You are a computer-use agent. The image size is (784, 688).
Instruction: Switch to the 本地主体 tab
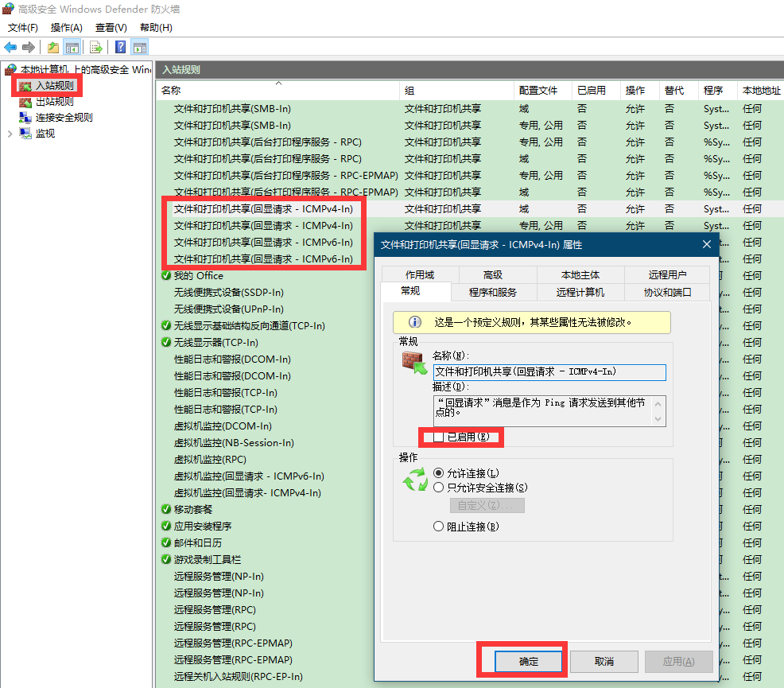click(x=580, y=274)
